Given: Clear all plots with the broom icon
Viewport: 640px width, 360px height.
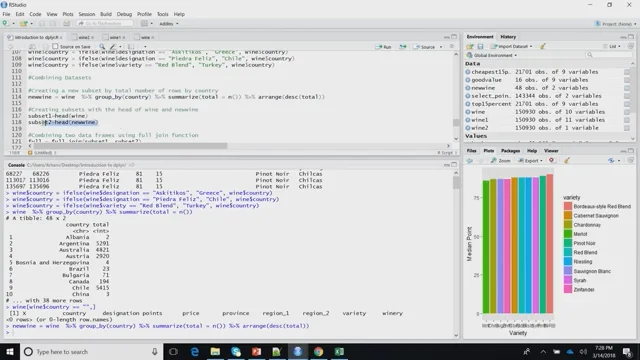Looking at the screenshot, I should pos(567,160).
